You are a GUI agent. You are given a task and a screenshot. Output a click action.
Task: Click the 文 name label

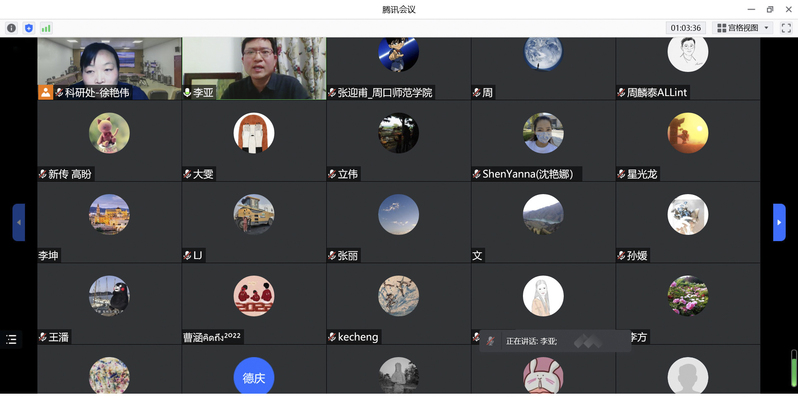[x=477, y=256]
